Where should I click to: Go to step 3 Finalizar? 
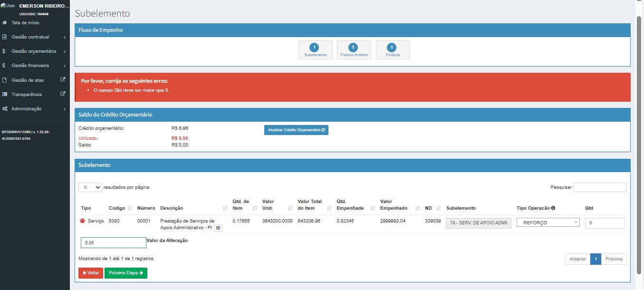[393, 50]
